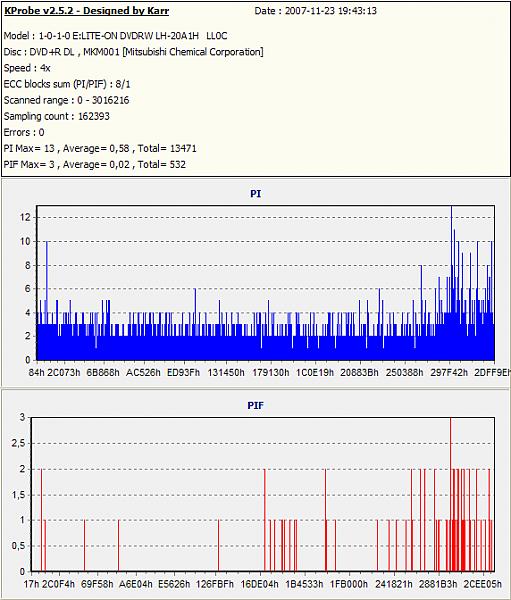Click the 131450h label on PI axis
This screenshot has height=600, width=511.
pos(226,372)
